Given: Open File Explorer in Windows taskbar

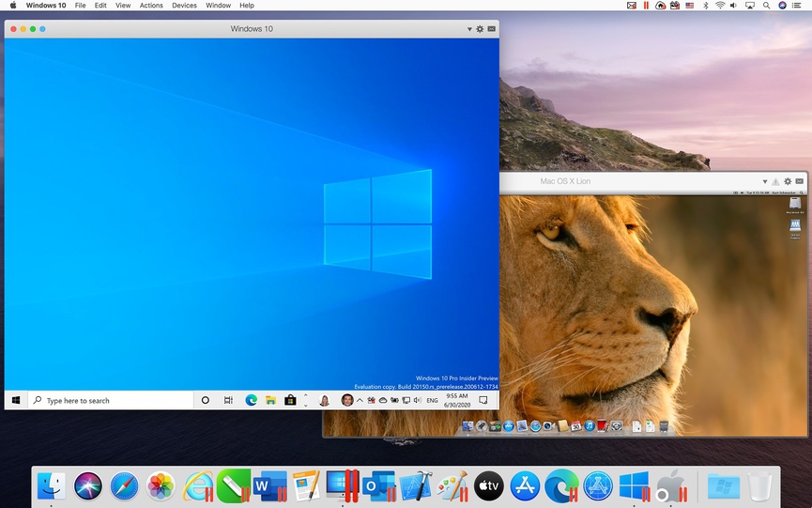Looking at the screenshot, I should [x=270, y=400].
